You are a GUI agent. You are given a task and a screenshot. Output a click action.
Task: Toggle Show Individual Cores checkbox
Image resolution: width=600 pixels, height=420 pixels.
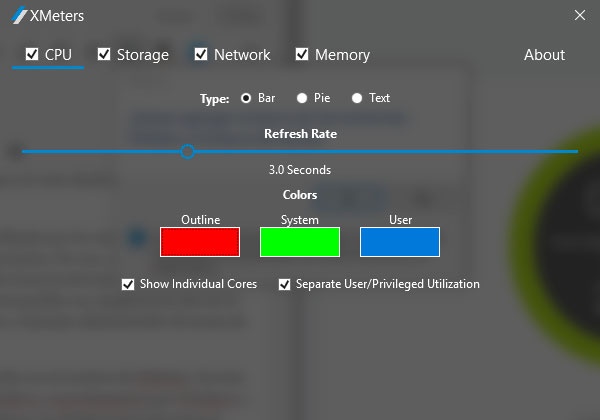tap(128, 284)
